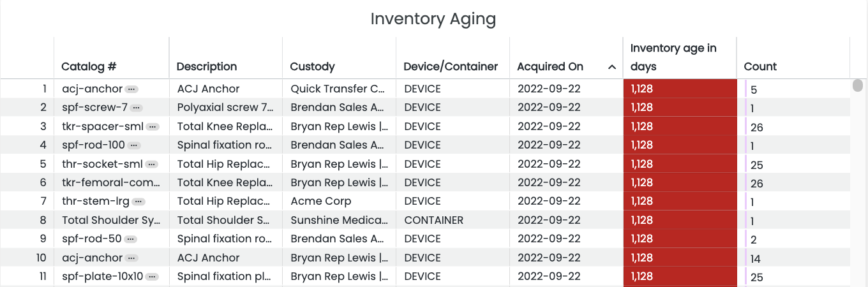Click the Acme Corp custody cell

(321, 202)
